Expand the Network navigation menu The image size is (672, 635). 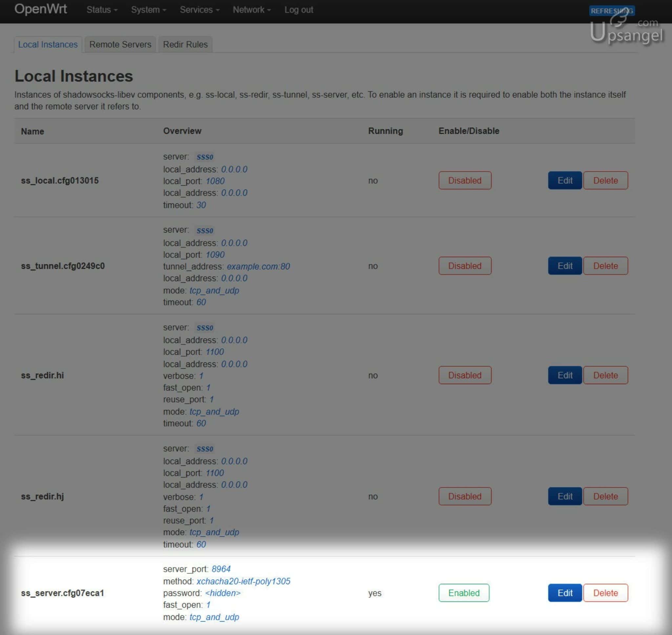(252, 10)
